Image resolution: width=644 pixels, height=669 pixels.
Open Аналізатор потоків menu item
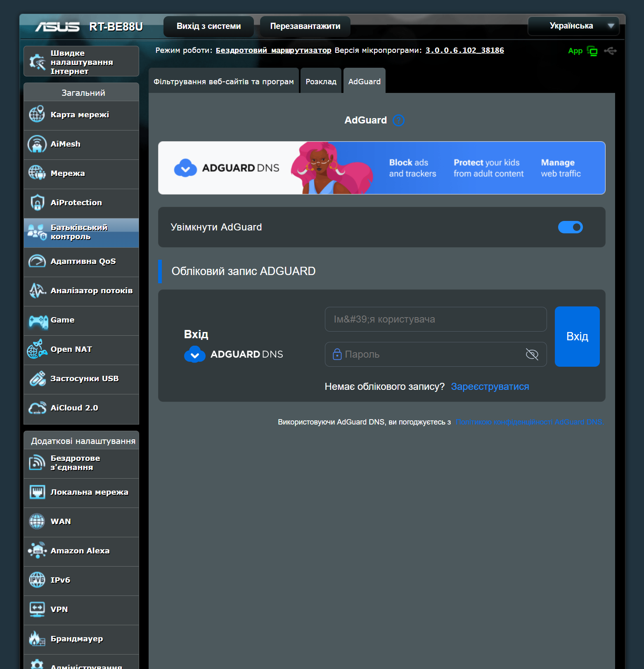click(x=81, y=291)
